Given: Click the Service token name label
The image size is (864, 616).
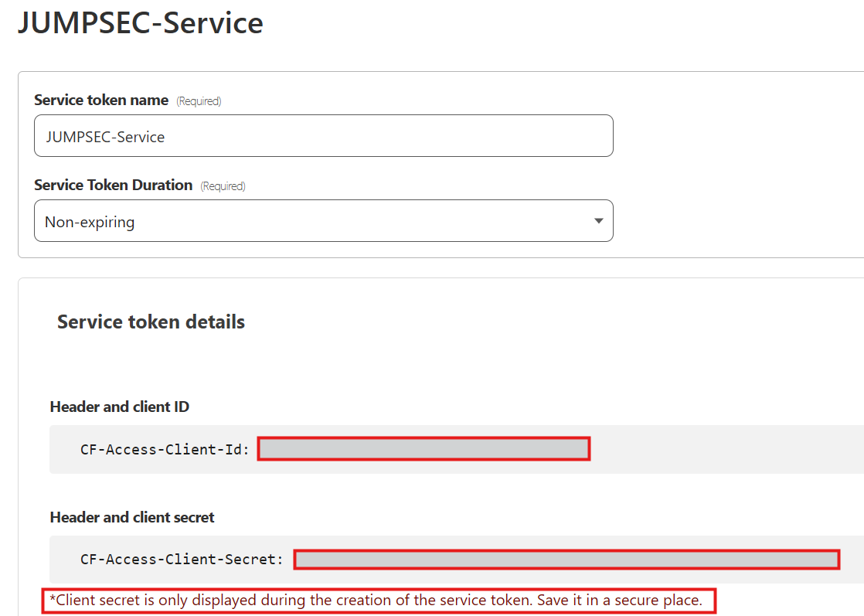Looking at the screenshot, I should click(x=101, y=100).
